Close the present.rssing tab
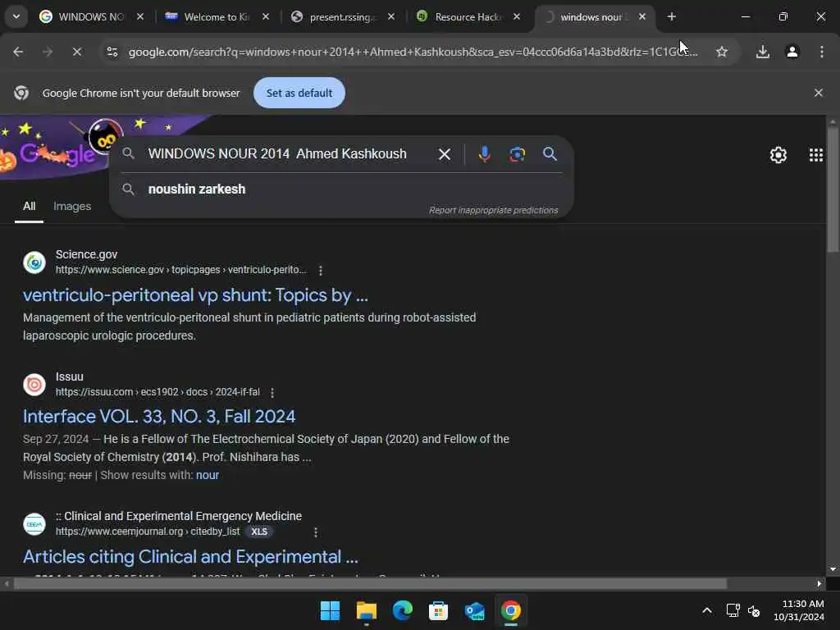This screenshot has height=630, width=840. (x=391, y=16)
